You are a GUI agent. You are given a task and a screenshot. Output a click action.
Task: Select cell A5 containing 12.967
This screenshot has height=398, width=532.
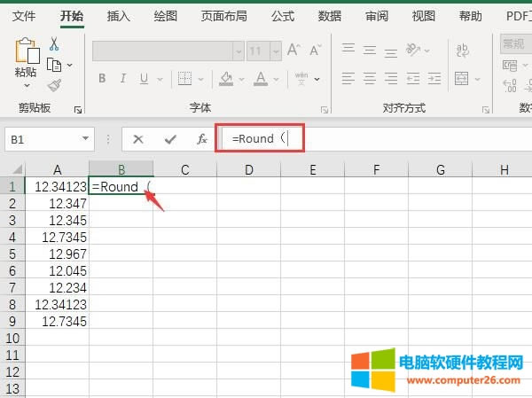[57, 254]
